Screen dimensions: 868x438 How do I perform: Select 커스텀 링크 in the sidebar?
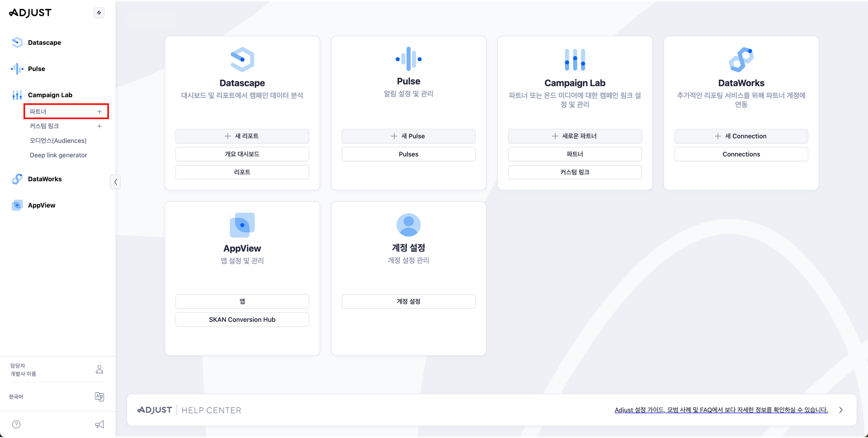tap(45, 126)
